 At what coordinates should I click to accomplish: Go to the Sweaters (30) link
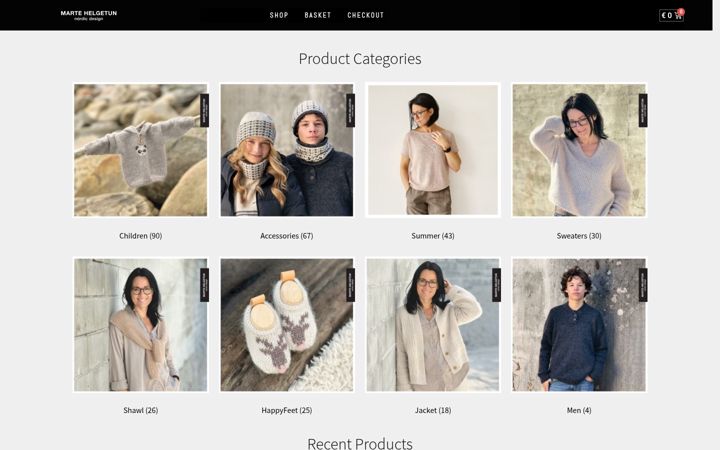(579, 236)
